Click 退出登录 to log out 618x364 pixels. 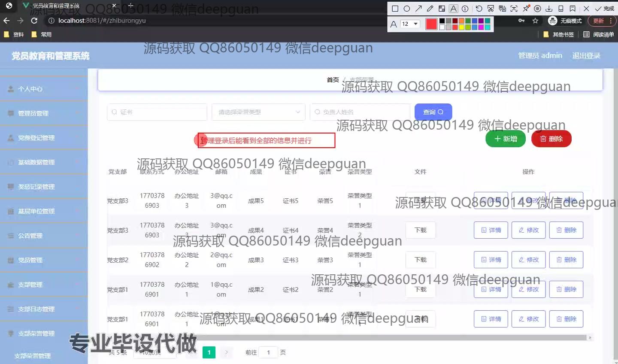[x=586, y=55]
